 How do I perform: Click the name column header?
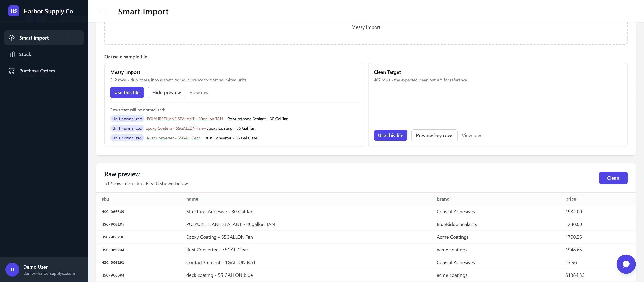tap(192, 199)
